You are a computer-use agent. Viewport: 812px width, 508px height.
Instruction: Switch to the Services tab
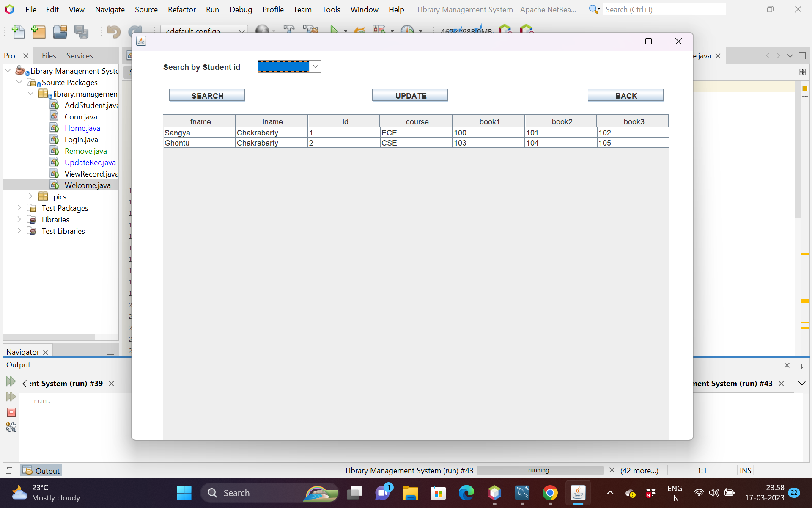click(80, 56)
